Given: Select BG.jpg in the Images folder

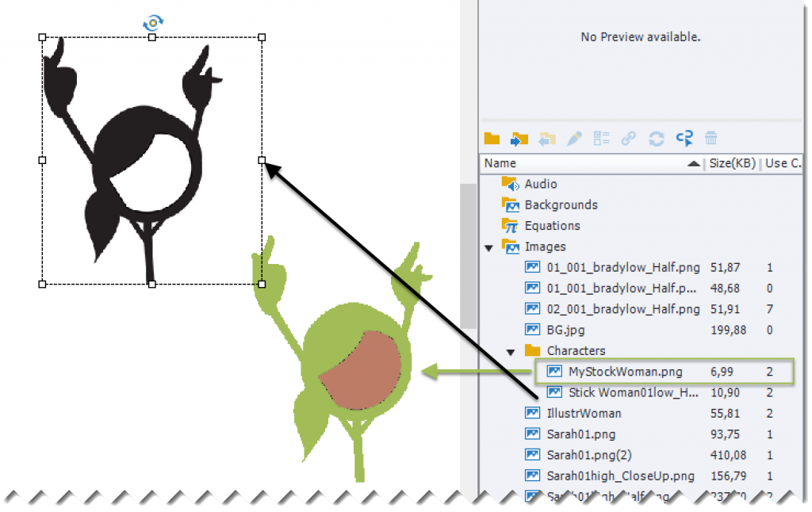Looking at the screenshot, I should point(566,330).
